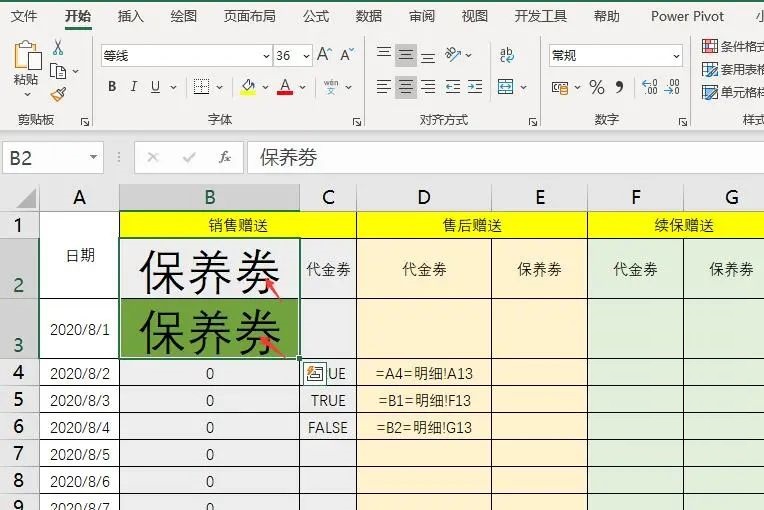The image size is (764, 510).
Task: Click Format as Table icon
Action: tap(709, 69)
